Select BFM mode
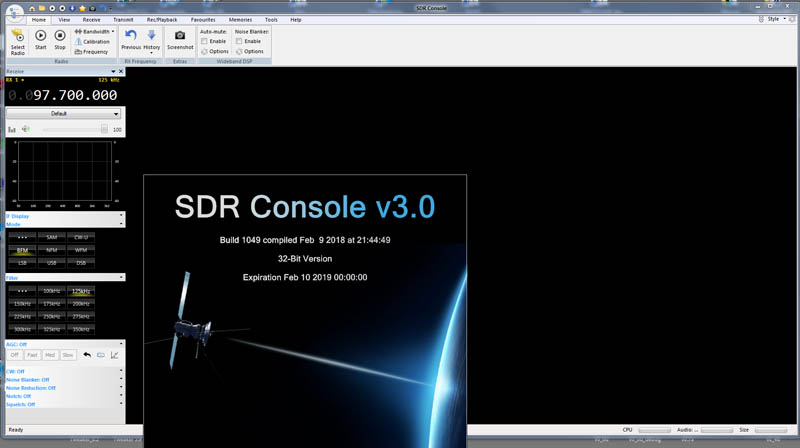Viewport: 800px width, 448px height. coord(22,250)
